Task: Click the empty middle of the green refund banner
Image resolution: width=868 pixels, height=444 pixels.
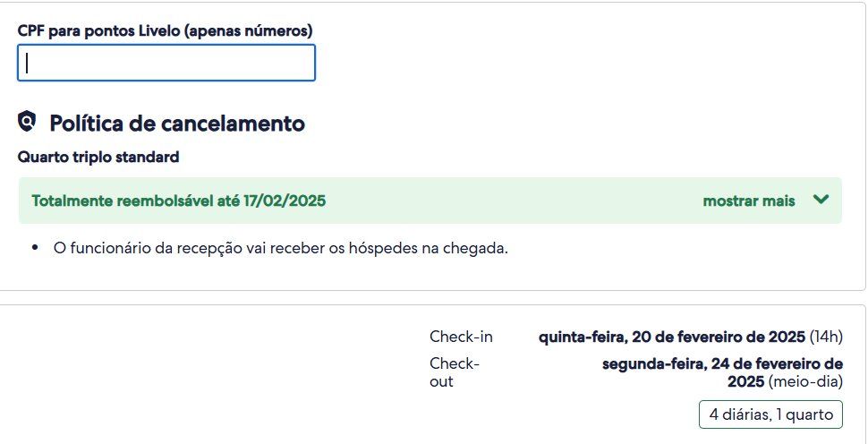Action: 514,201
